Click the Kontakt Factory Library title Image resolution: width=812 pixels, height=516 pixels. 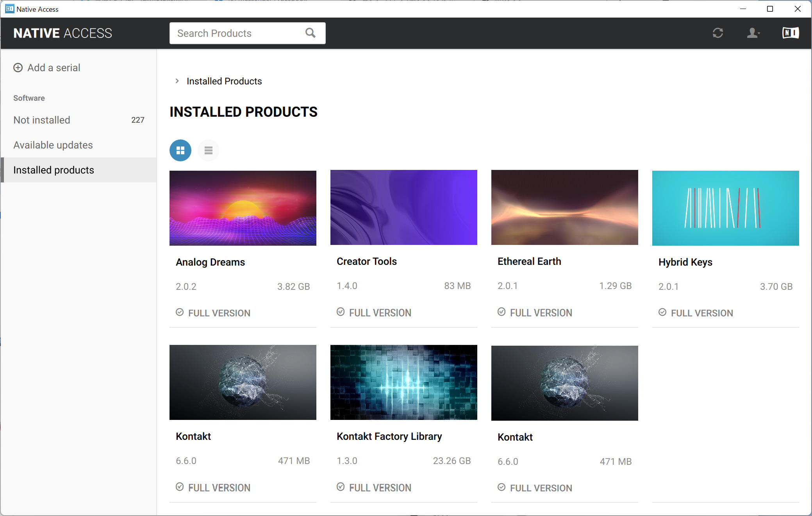[x=389, y=436]
